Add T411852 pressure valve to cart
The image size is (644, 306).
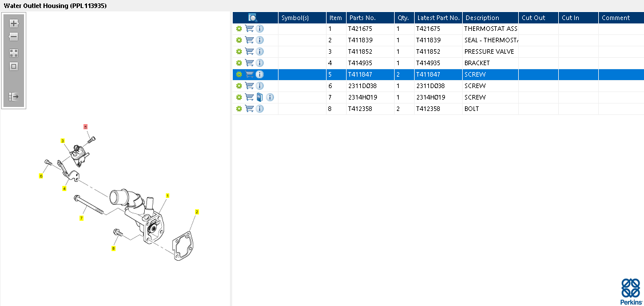(x=249, y=51)
